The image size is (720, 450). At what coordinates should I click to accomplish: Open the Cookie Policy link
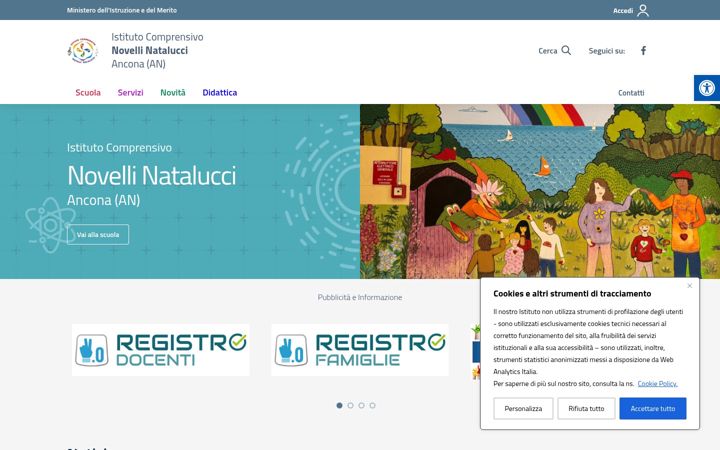[x=657, y=383]
